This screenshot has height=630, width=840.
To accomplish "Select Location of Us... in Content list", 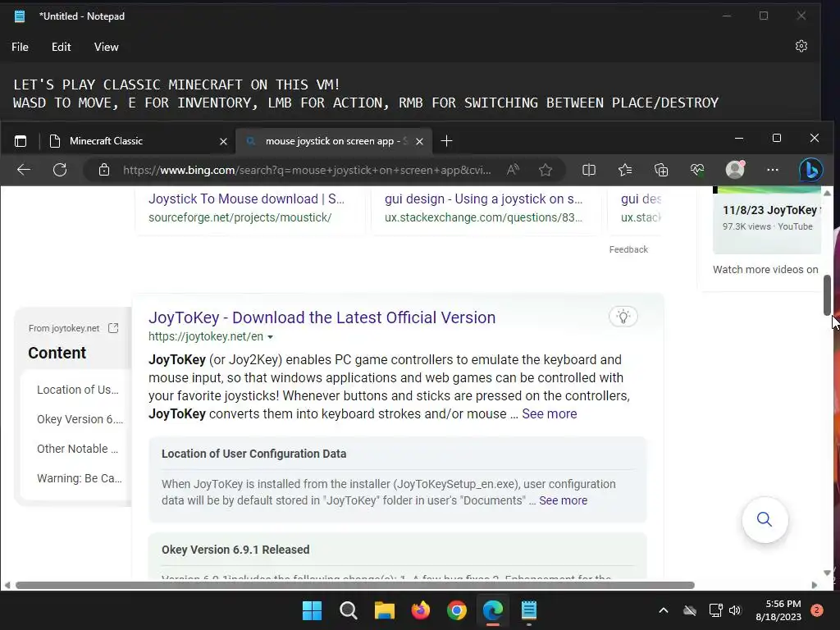I will pyautogui.click(x=78, y=390).
